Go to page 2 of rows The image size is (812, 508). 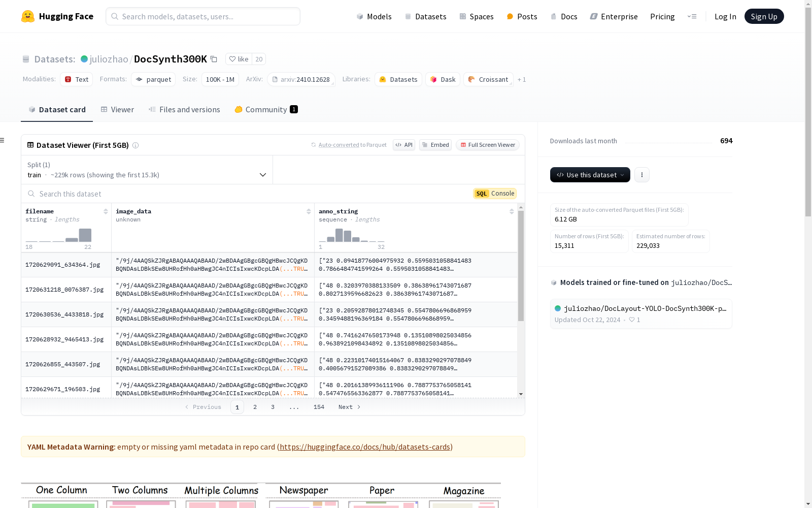(x=255, y=407)
